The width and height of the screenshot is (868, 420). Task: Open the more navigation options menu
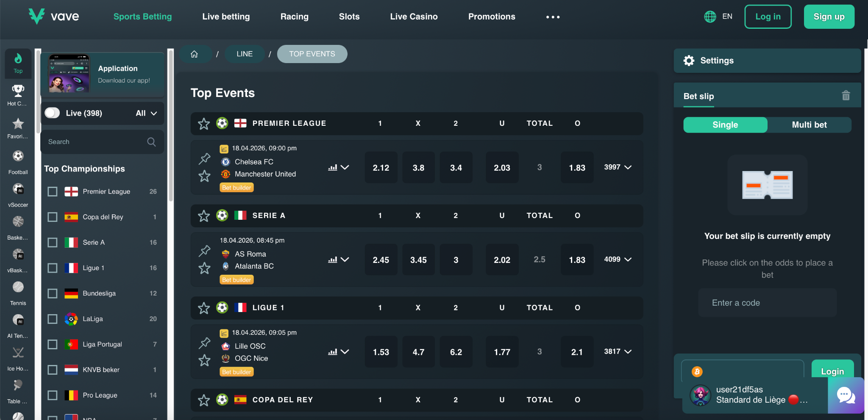pyautogui.click(x=553, y=17)
